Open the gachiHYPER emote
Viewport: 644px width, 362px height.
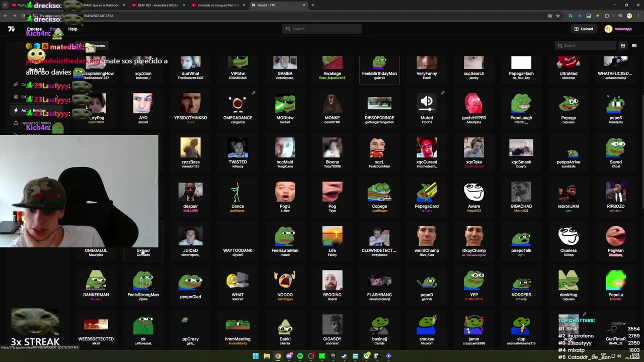point(474,108)
